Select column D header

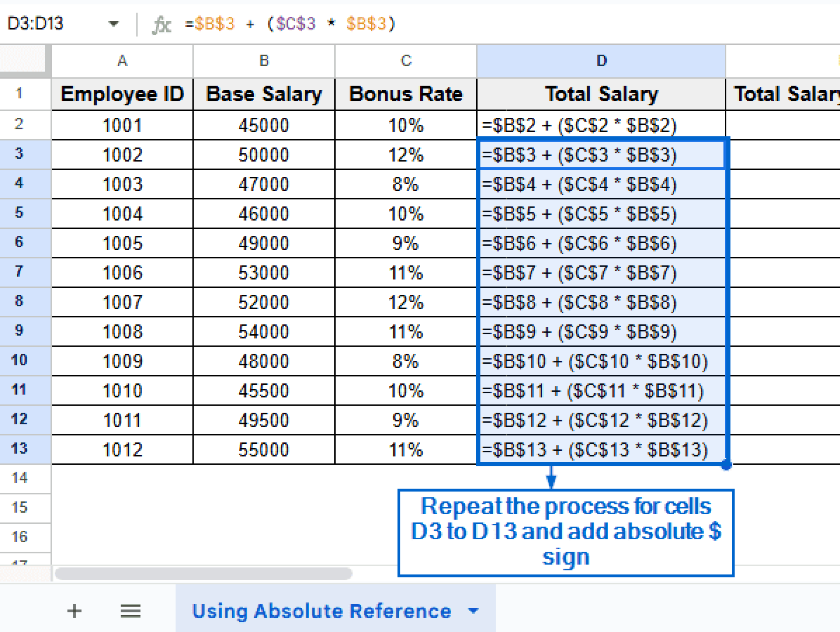(601, 61)
